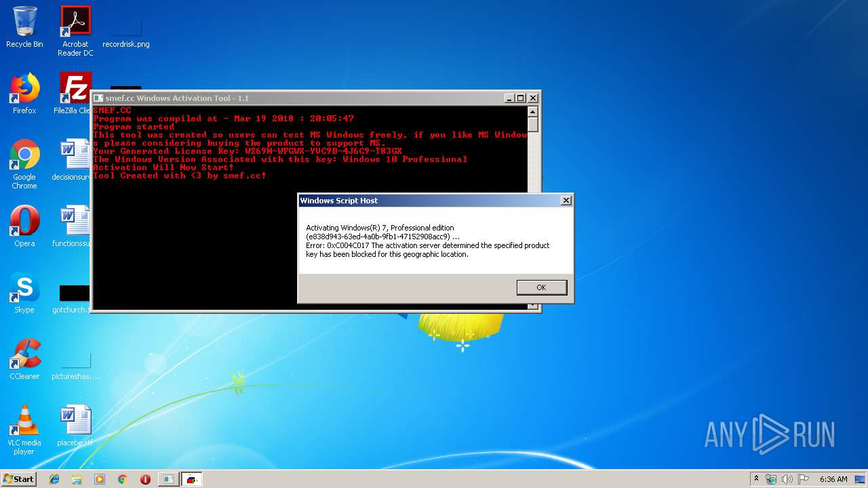Minimize the Windows Activation Tool window
Screen dimensions: 868x488
(x=509, y=98)
